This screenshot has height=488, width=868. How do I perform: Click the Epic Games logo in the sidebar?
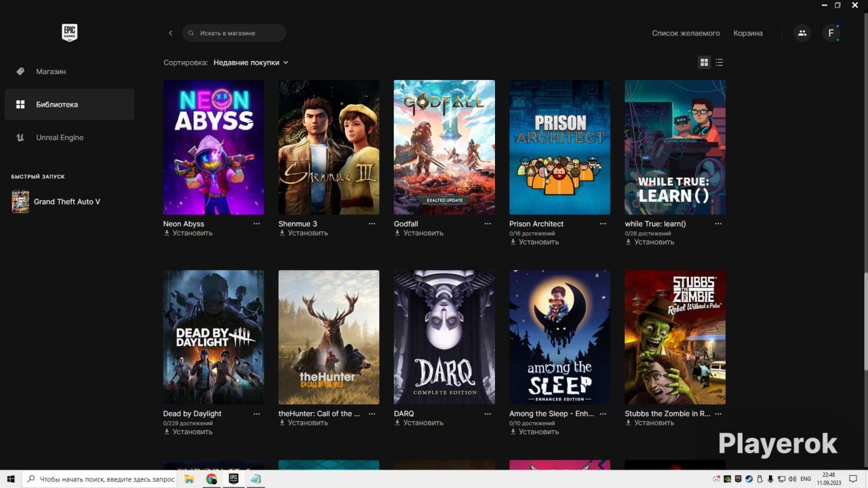(69, 32)
